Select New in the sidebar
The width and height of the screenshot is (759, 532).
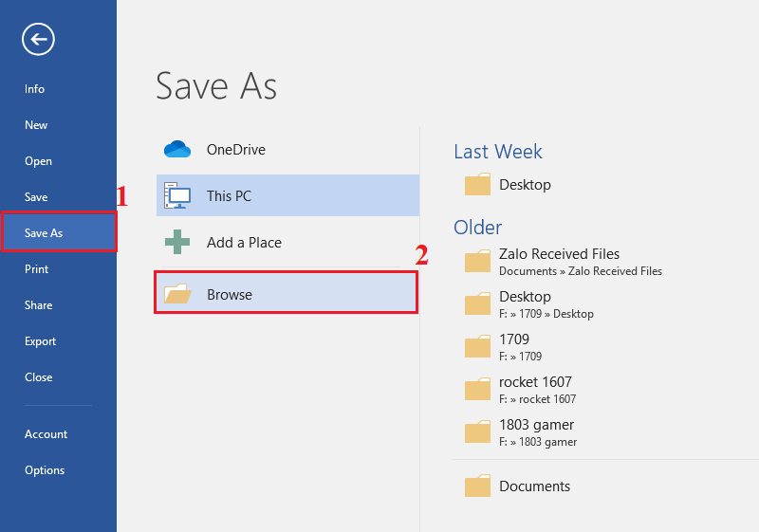pyautogui.click(x=36, y=125)
